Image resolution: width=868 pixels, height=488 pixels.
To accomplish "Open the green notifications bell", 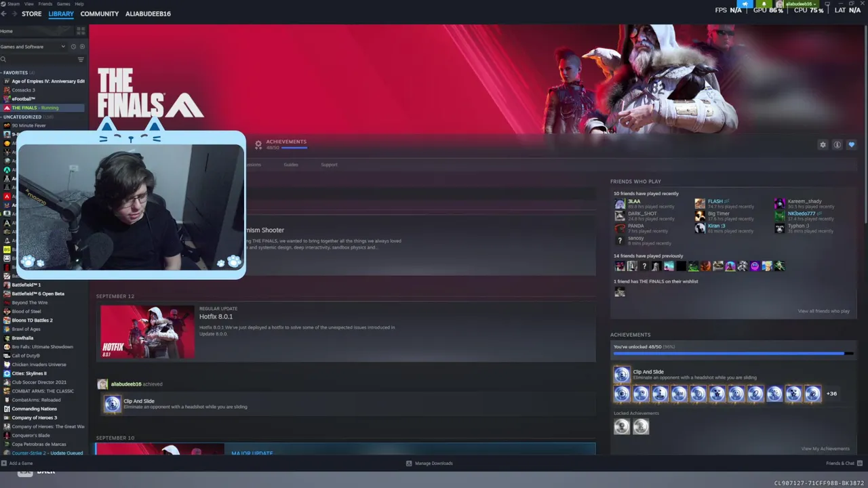I will [764, 4].
